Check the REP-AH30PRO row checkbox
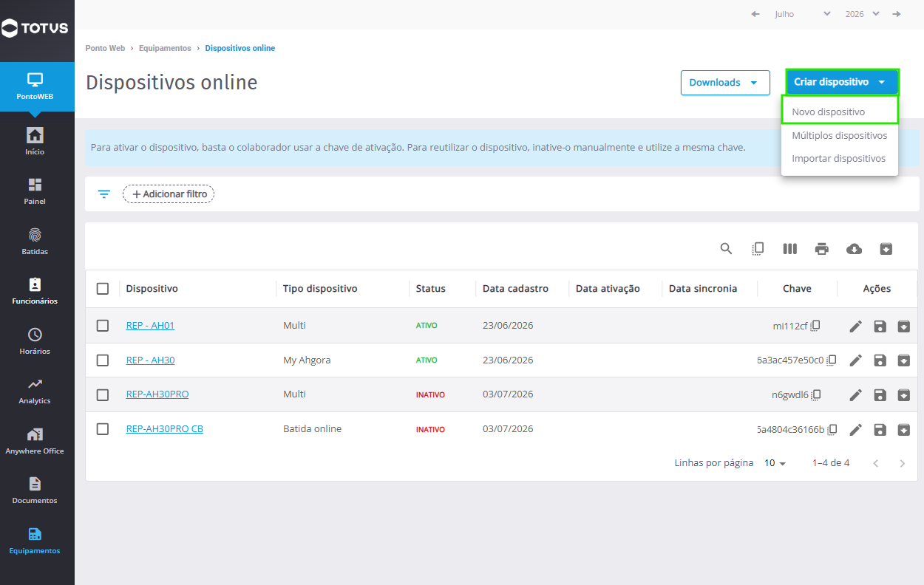This screenshot has height=585, width=924. [103, 395]
